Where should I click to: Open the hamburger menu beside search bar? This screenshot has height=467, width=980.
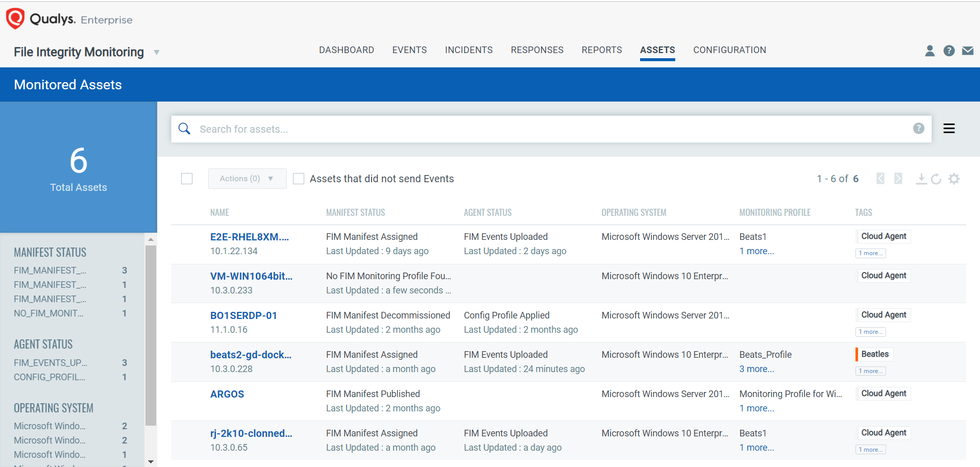point(949,129)
